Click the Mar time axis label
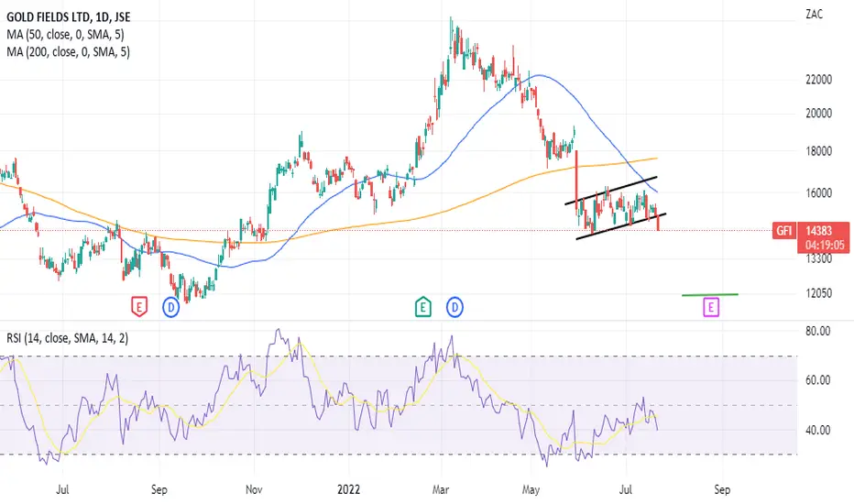This screenshot has height=504, width=854. [x=441, y=489]
